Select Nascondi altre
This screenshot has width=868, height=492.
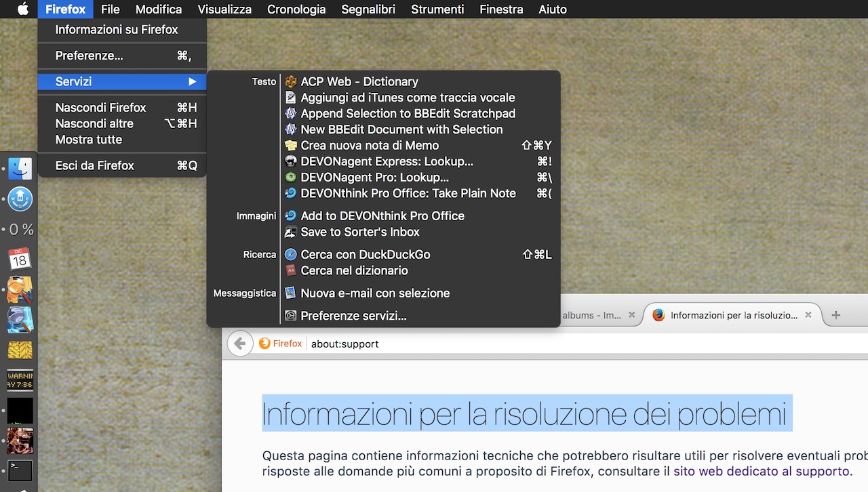tap(122, 123)
